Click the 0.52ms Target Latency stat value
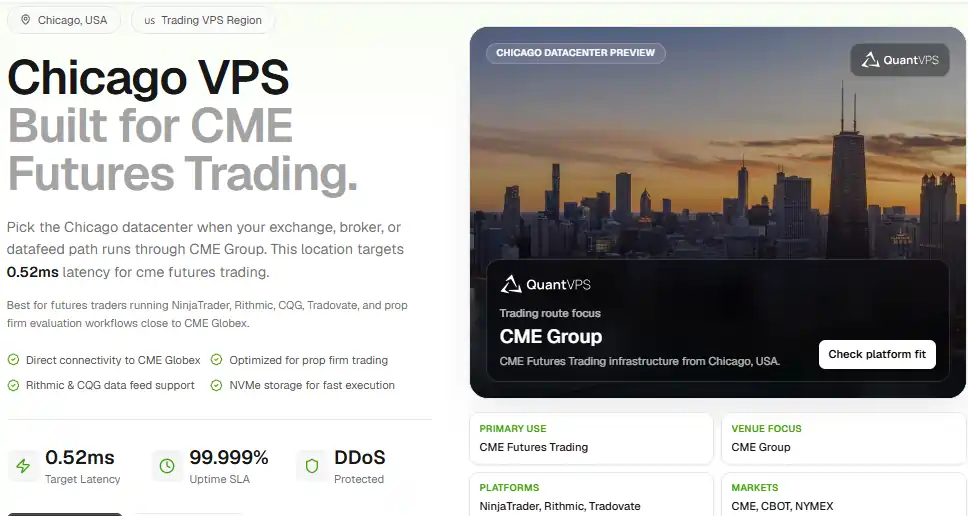This screenshot has width=968, height=516. click(x=80, y=457)
